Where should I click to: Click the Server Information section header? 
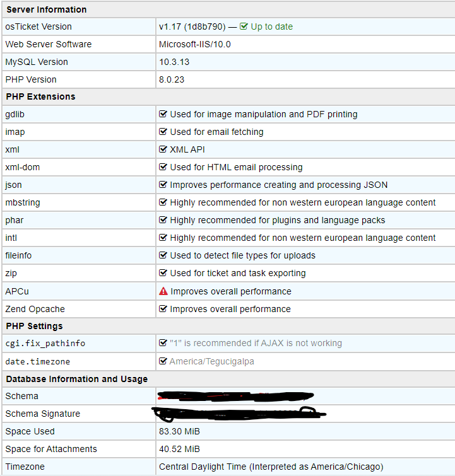pos(46,9)
